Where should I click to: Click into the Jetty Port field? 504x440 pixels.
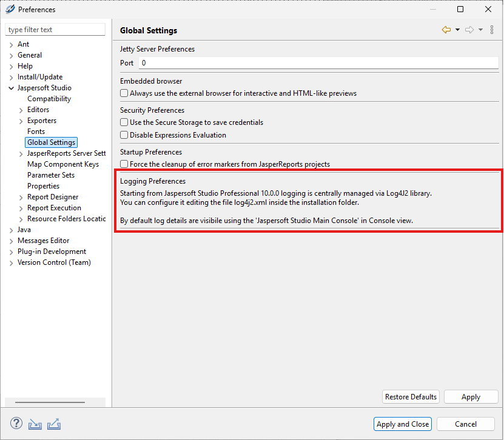pyautogui.click(x=318, y=63)
